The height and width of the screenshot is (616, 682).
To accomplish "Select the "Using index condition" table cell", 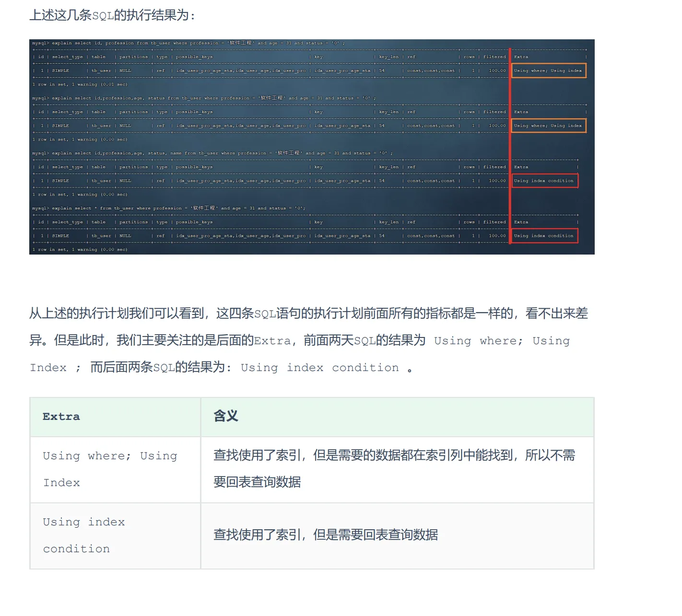I will click(84, 535).
